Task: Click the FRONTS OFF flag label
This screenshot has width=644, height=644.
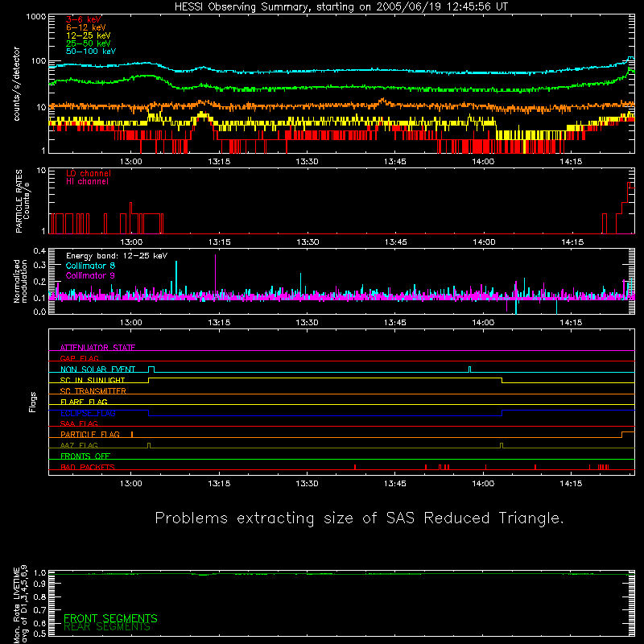Action: click(x=85, y=456)
